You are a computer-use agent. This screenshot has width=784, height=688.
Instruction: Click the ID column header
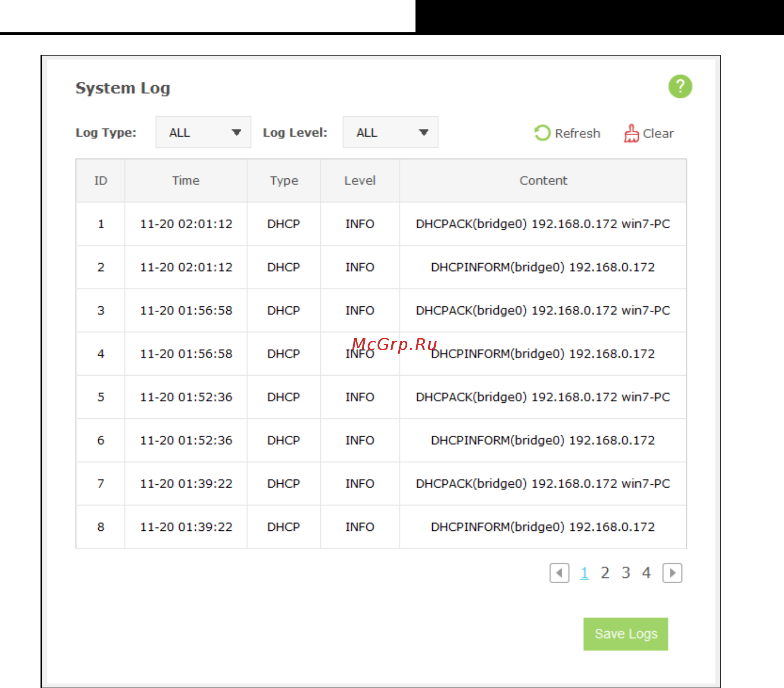click(x=100, y=181)
